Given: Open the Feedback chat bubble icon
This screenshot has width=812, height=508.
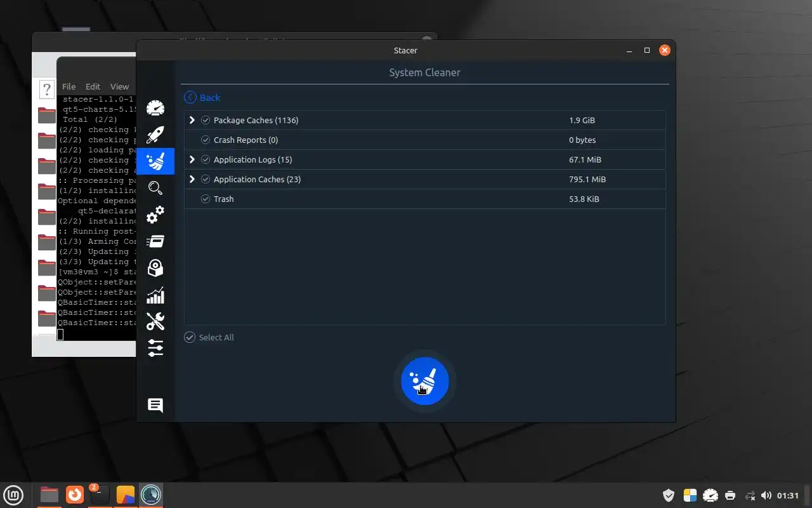Looking at the screenshot, I should click(x=155, y=405).
